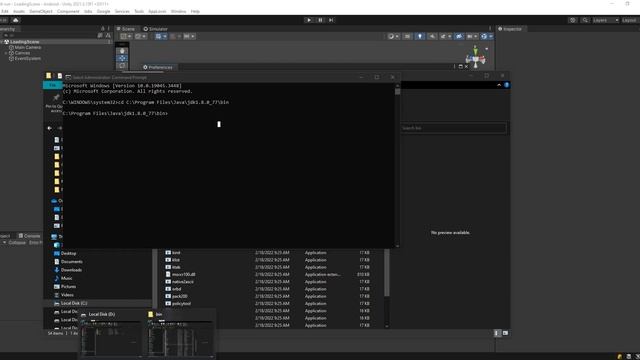Open Pictures in Explorer sidebar
Screen dimensions: 640x360
(x=68, y=287)
